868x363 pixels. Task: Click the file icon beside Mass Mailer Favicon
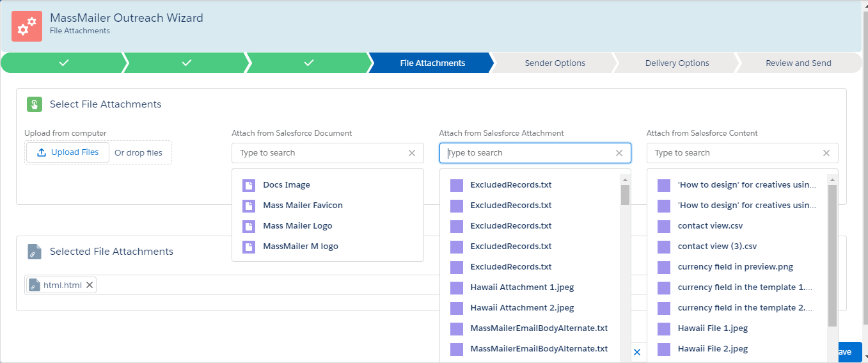click(249, 206)
